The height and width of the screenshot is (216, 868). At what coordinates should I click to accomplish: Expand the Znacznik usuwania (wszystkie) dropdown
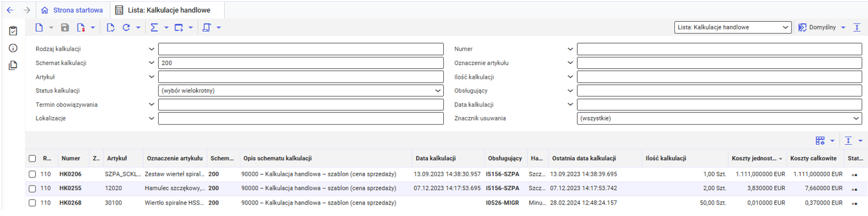pyautogui.click(x=720, y=118)
